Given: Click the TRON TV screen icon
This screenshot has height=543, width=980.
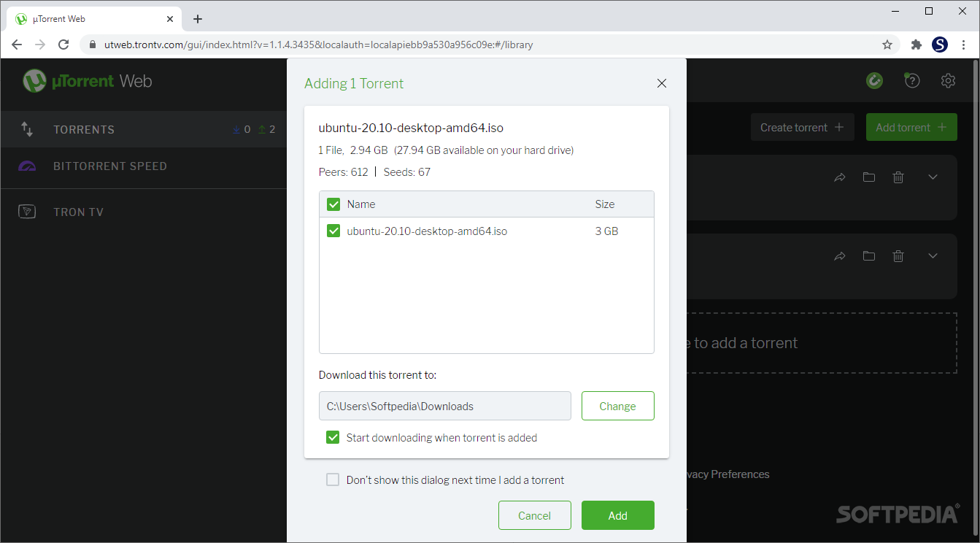Looking at the screenshot, I should pyautogui.click(x=27, y=212).
